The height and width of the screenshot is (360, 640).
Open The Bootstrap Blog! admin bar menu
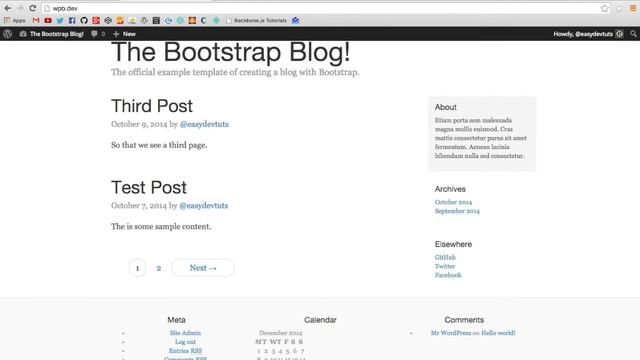[51, 34]
